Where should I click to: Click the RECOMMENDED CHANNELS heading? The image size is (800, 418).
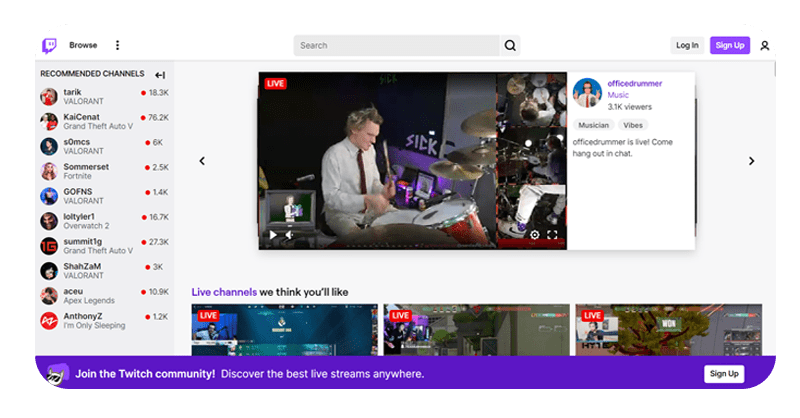point(92,73)
